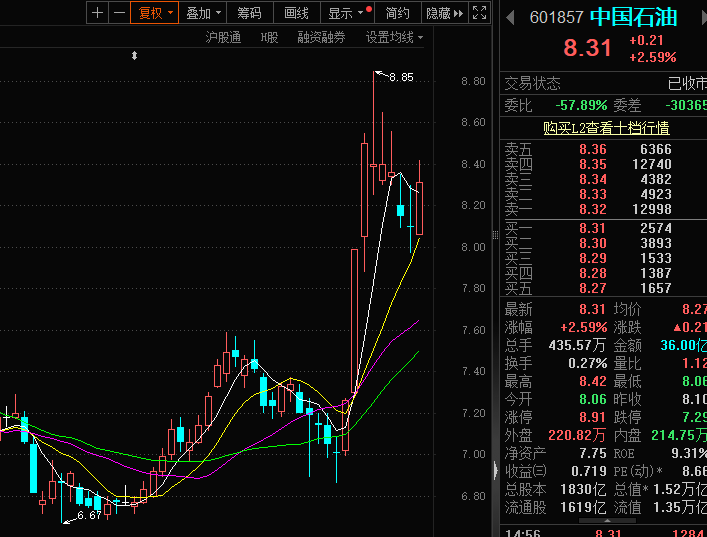The width and height of the screenshot is (707, 537).
Task: Collapse the side panel with the edge arrow
Action: 496,470
